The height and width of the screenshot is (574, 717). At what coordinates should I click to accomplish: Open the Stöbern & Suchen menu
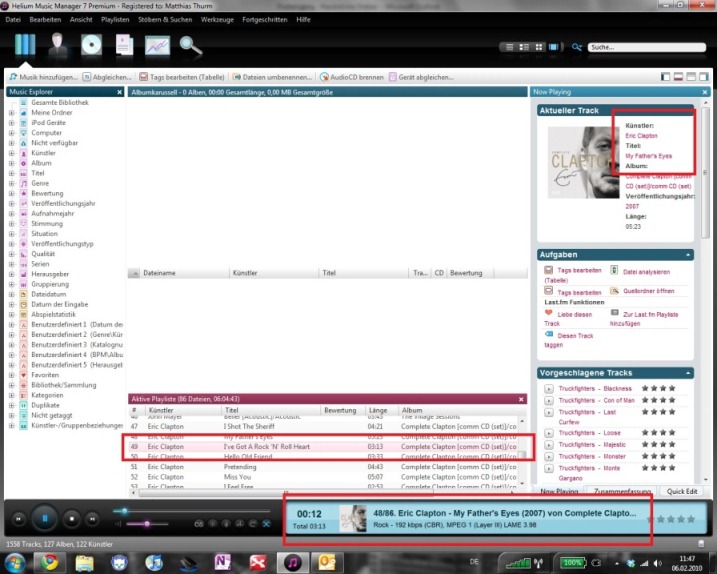[165, 20]
